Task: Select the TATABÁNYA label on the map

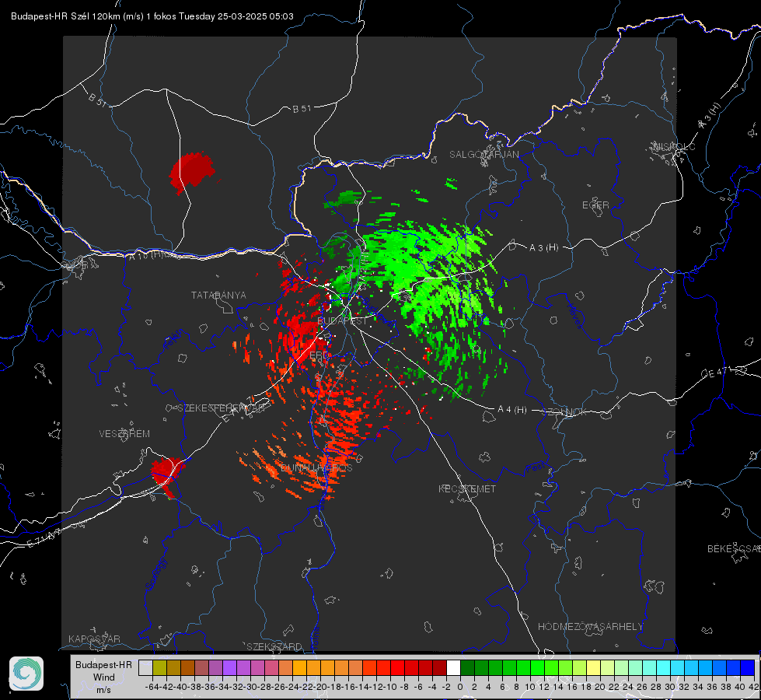Action: click(x=218, y=295)
